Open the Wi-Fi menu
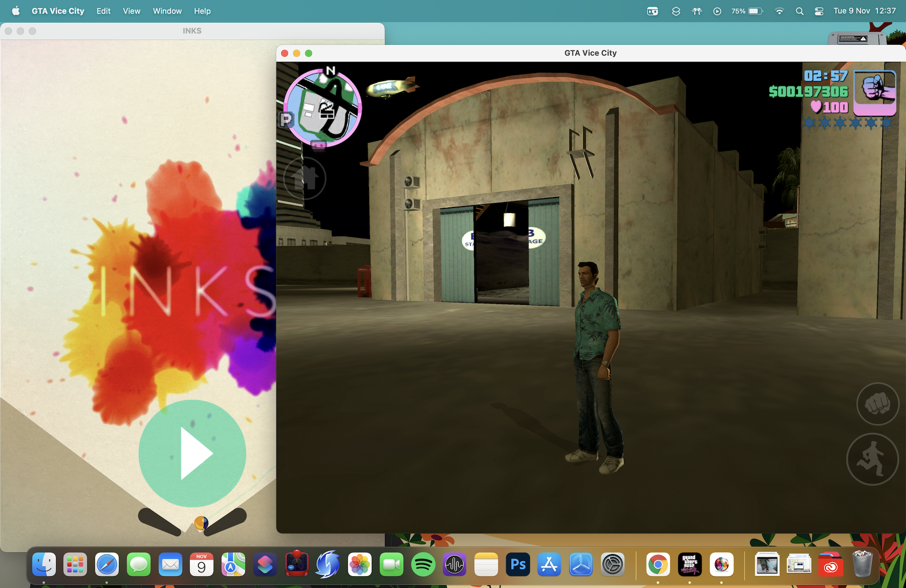This screenshot has height=588, width=906. [780, 11]
